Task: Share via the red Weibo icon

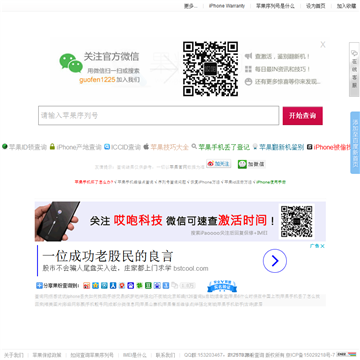Action: pos(87,285)
